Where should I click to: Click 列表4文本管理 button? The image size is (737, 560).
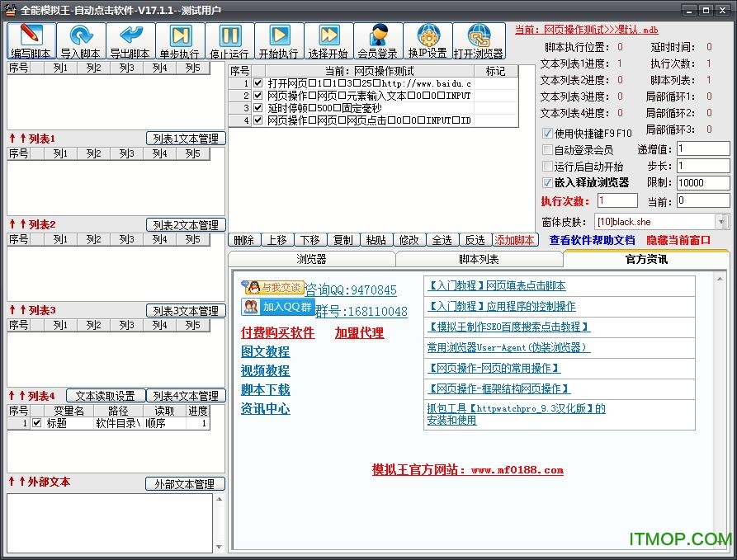click(x=186, y=396)
